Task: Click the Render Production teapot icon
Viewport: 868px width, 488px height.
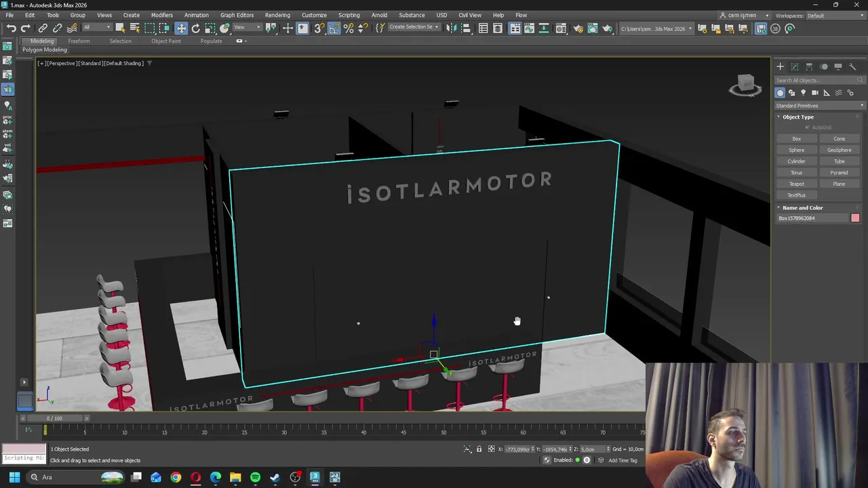Action: click(x=607, y=28)
